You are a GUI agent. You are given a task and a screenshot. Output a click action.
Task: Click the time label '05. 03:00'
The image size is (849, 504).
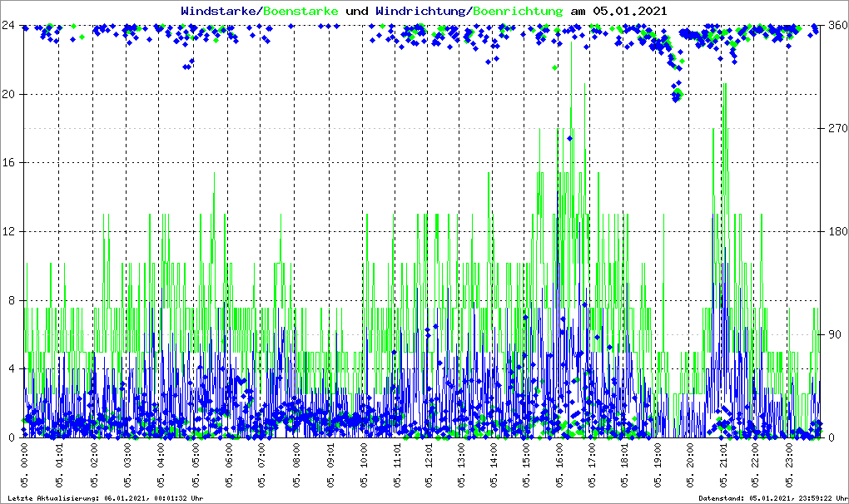coord(127,466)
